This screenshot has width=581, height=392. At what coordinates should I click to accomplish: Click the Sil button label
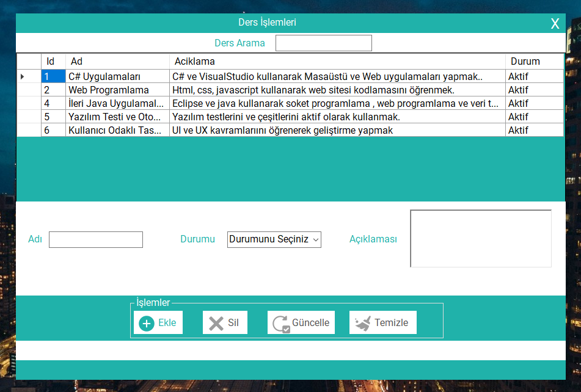coord(233,323)
